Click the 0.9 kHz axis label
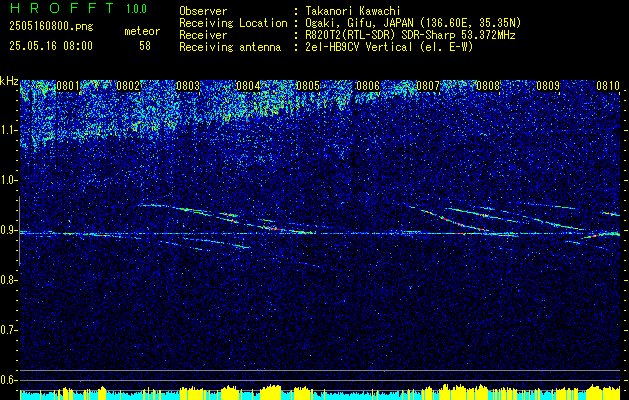 tap(9, 230)
